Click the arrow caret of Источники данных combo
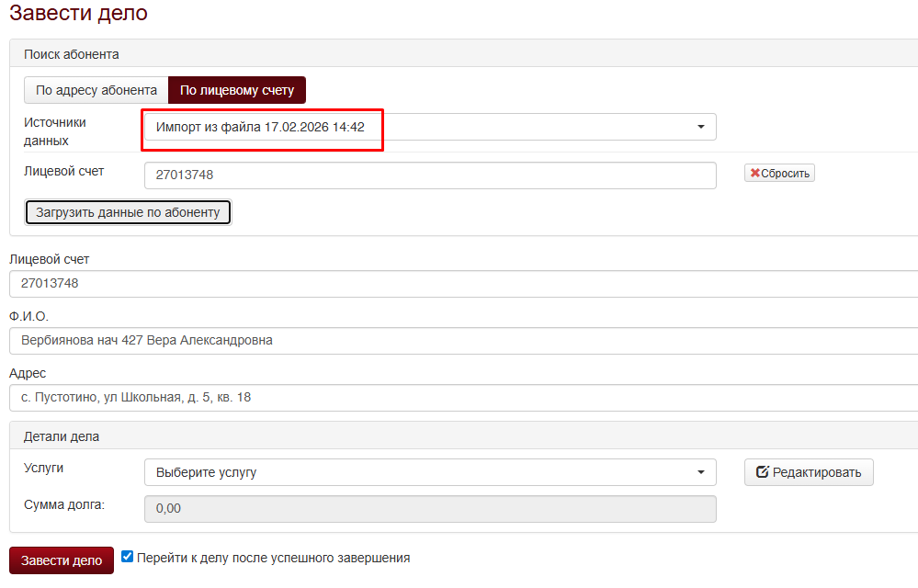918x588 pixels. [x=700, y=127]
